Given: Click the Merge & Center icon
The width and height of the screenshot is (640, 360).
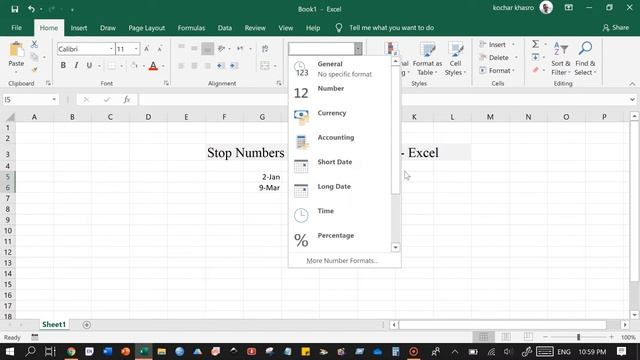Looking at the screenshot, I should tap(265, 66).
